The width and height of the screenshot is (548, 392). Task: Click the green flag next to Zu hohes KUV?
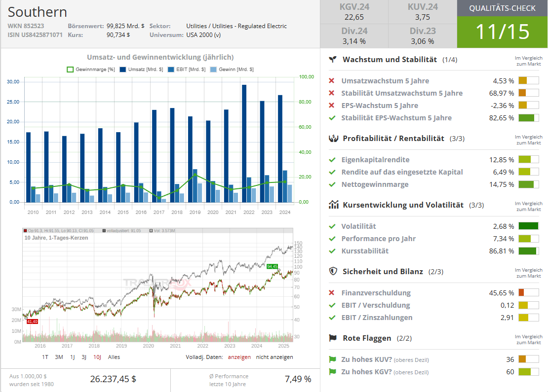coord(332,359)
